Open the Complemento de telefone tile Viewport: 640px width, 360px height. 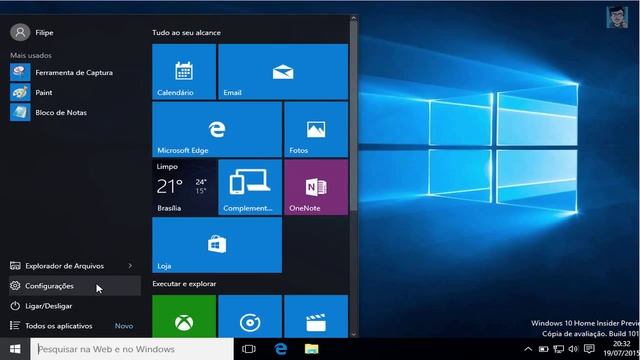tap(250, 187)
